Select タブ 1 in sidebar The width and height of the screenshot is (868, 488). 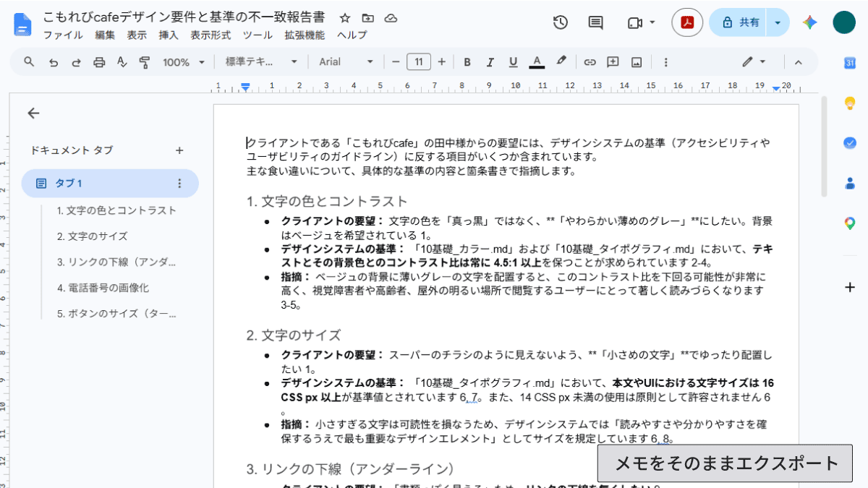point(110,184)
